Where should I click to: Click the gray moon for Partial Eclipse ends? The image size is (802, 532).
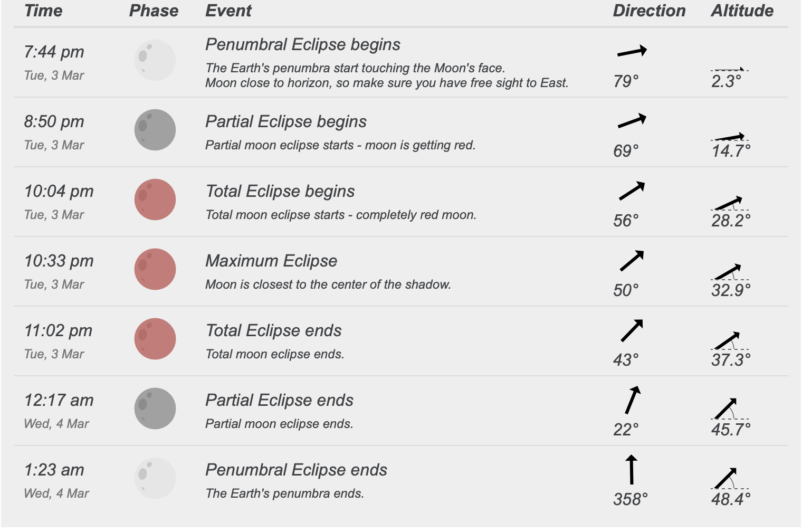point(155,408)
